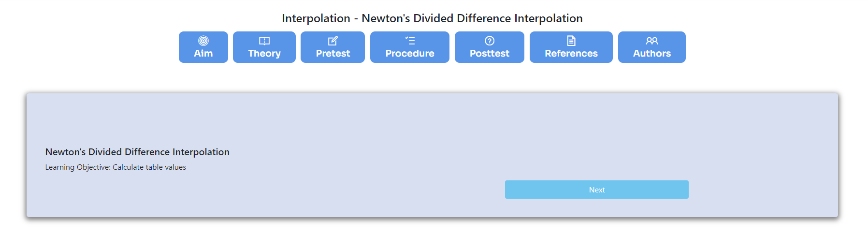The image size is (868, 249).
Task: Go to the Pretest tab
Action: coord(333,53)
